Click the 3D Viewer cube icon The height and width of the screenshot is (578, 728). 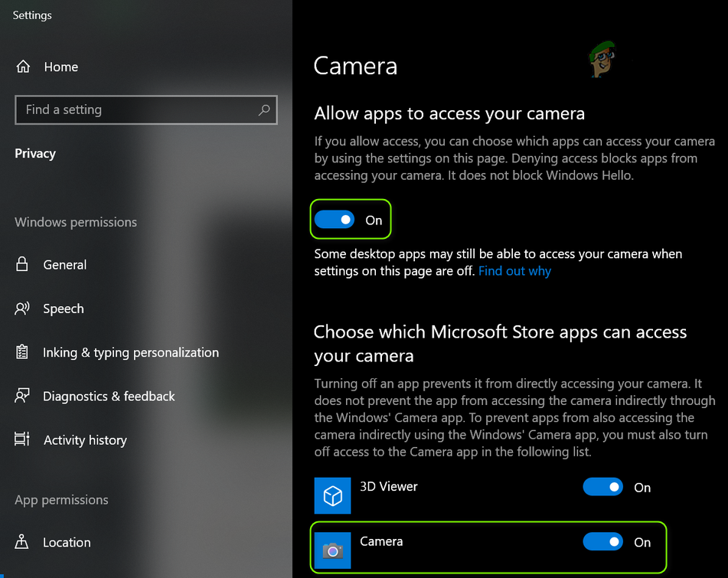[x=332, y=495]
